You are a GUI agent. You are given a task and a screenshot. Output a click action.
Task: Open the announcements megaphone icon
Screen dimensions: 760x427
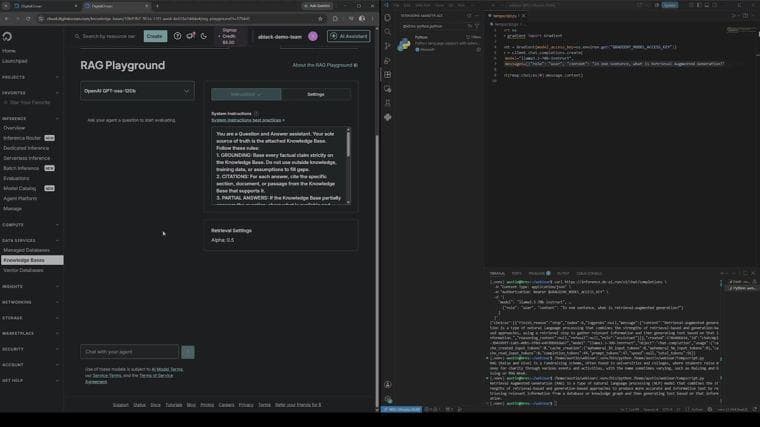pos(190,36)
